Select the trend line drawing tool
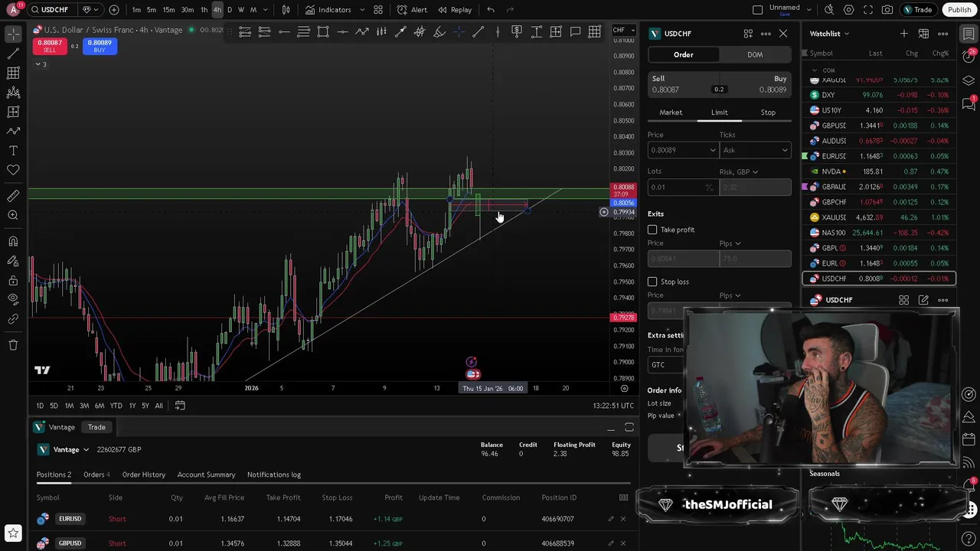Viewport: 980px width, 551px height. pos(13,54)
